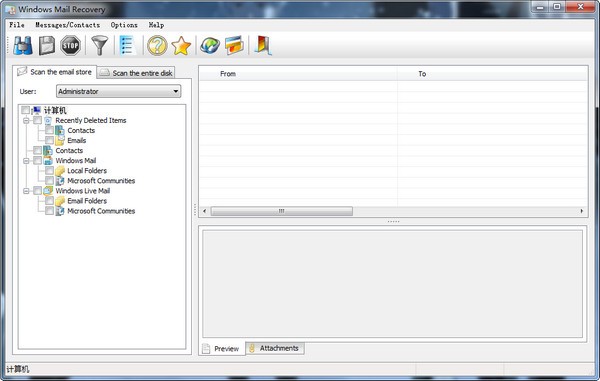The width and height of the screenshot is (600, 381).
Task: Switch to Scan the entire disk tab
Action: (136, 73)
